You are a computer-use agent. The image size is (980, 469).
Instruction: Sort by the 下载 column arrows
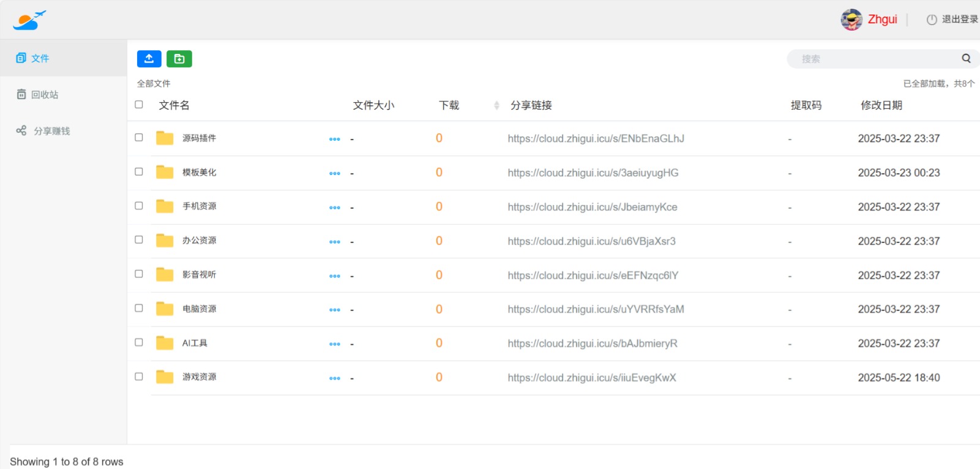click(496, 105)
